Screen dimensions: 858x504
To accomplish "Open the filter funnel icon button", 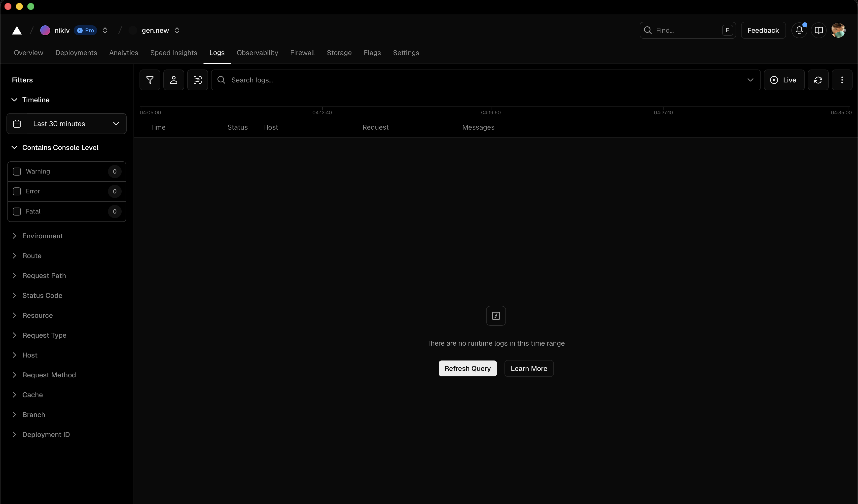I will [x=150, y=80].
